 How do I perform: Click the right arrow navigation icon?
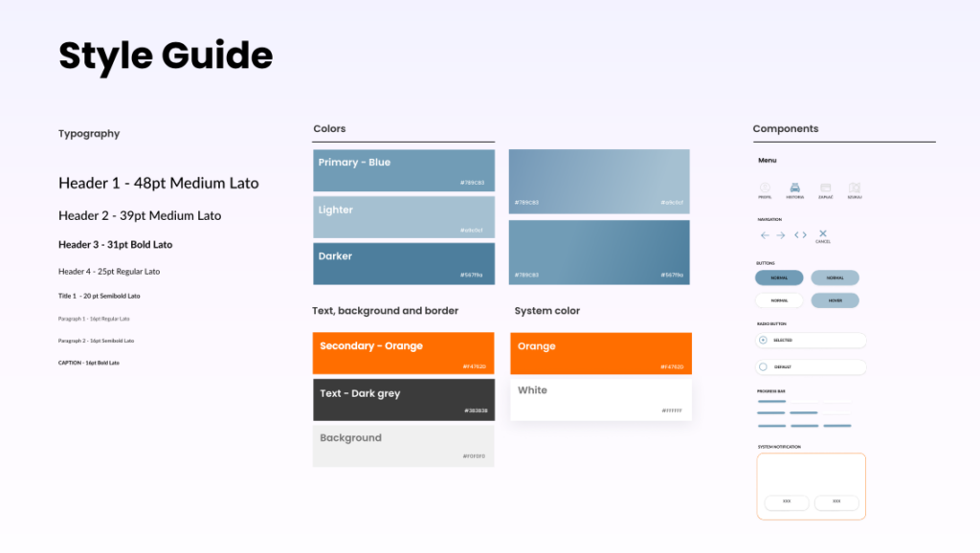tap(781, 235)
